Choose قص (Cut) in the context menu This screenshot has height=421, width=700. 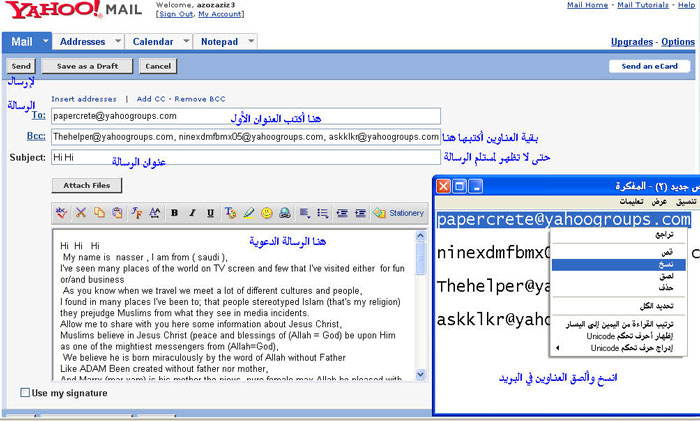coord(618,252)
